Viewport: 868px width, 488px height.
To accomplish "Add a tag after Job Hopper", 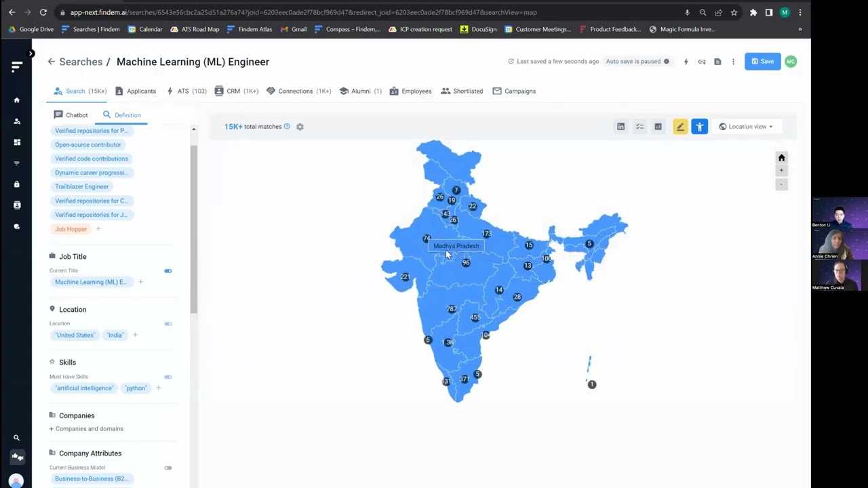I will (98, 229).
